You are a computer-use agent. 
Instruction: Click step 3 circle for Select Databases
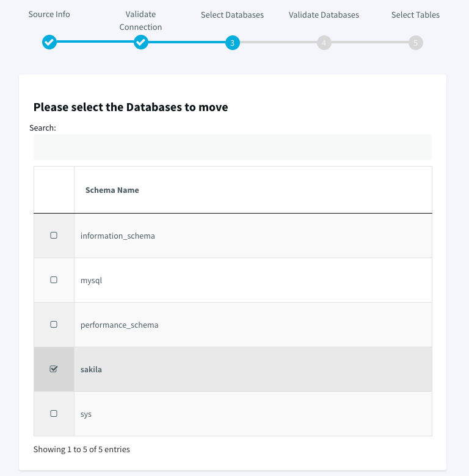pyautogui.click(x=233, y=43)
